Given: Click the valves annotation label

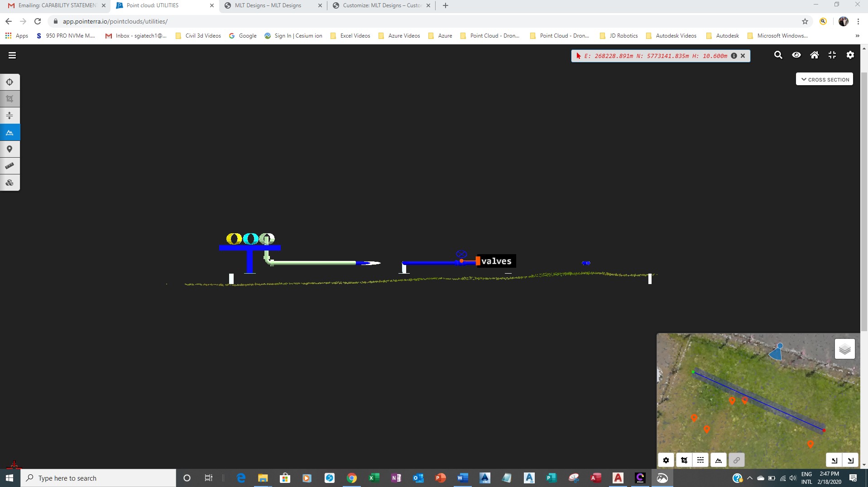Looking at the screenshot, I should point(496,261).
